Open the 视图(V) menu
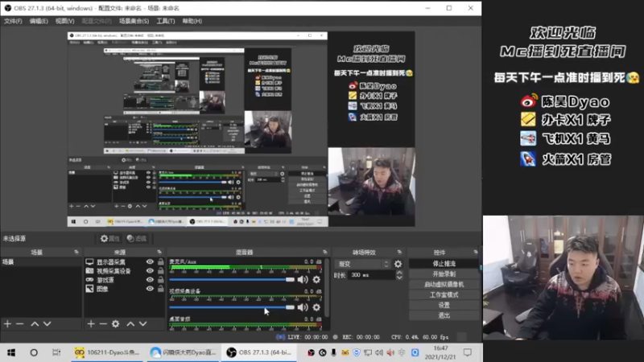The width and height of the screenshot is (644, 362). 65,21
